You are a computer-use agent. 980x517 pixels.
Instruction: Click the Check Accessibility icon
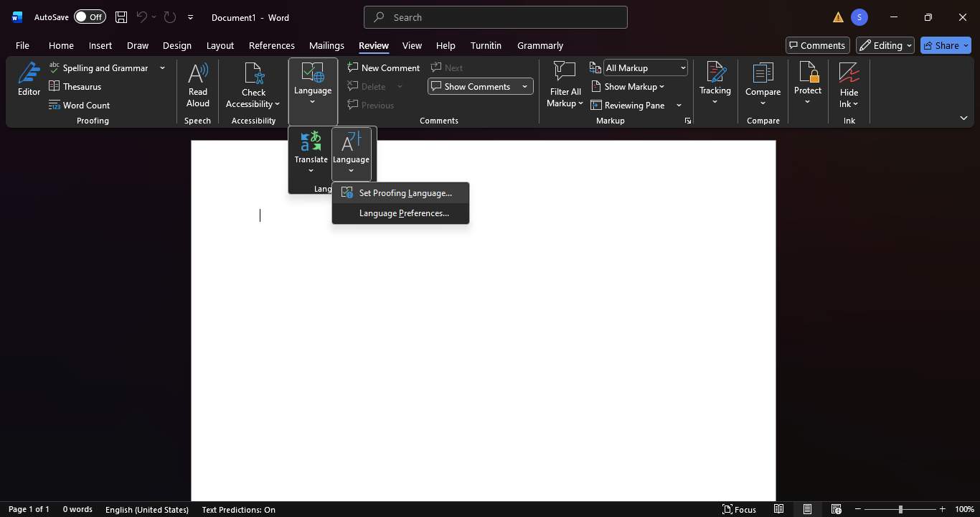[254, 73]
